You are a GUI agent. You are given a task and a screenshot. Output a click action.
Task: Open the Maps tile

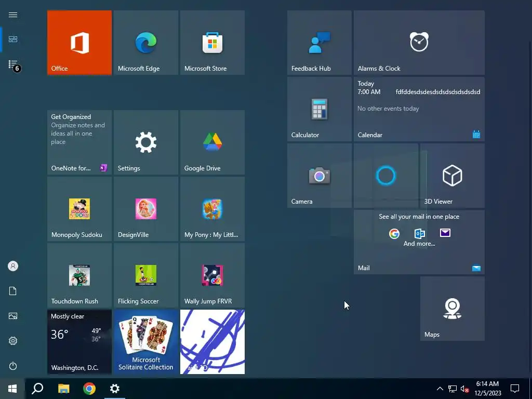(x=453, y=309)
